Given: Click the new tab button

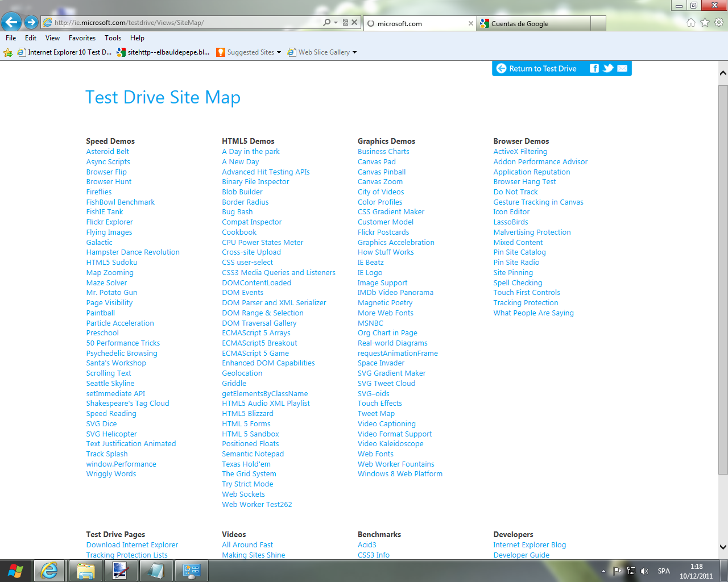Looking at the screenshot, I should [598, 23].
